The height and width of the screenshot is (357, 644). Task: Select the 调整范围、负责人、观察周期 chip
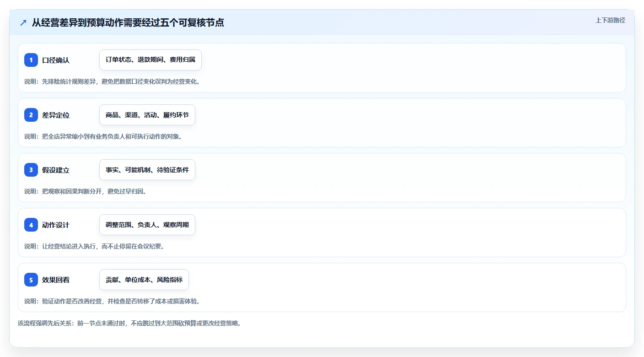147,225
